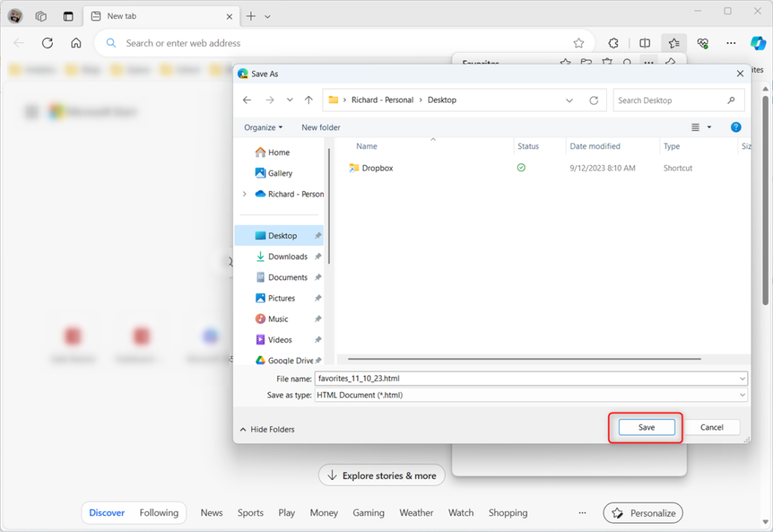Screen dimensions: 773x532
Task: Open recent locations dropdown in Save As
Action: coord(290,100)
